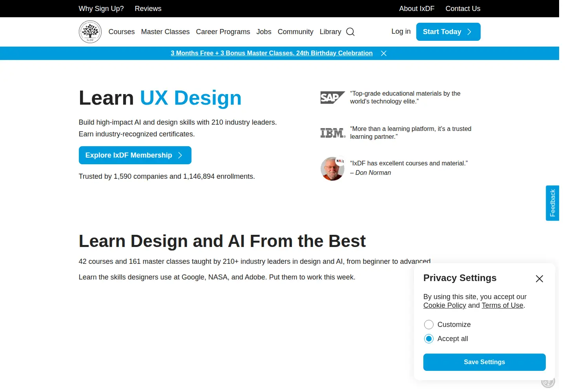Open the Feedback side tab
The height and width of the screenshot is (392, 565).
pos(552,203)
